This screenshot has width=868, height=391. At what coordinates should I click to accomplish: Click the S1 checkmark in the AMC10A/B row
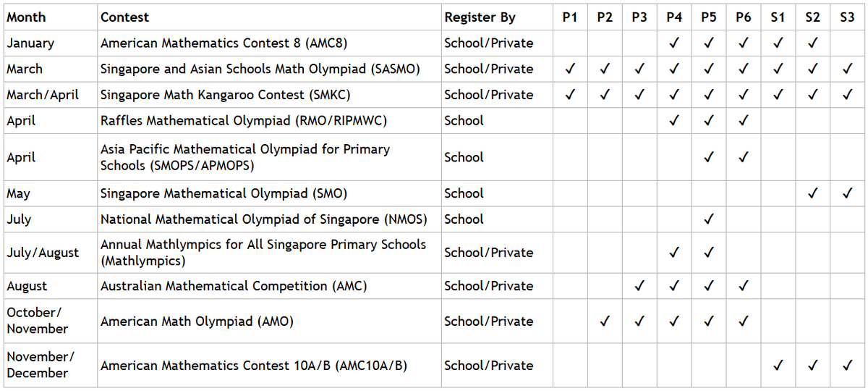(778, 366)
